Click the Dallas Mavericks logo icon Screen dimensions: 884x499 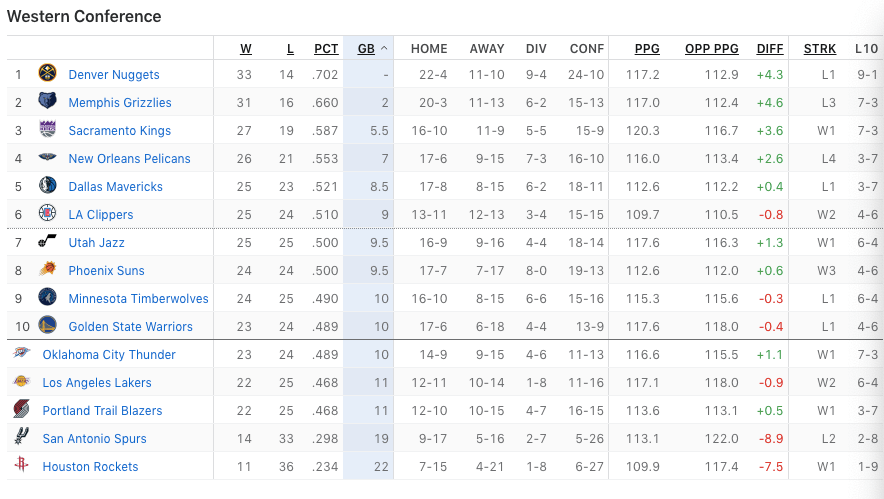pos(47,185)
